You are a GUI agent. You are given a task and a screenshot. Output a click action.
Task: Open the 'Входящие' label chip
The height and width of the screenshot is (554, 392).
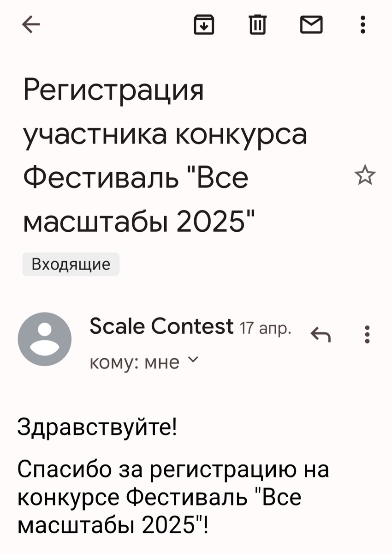[70, 264]
